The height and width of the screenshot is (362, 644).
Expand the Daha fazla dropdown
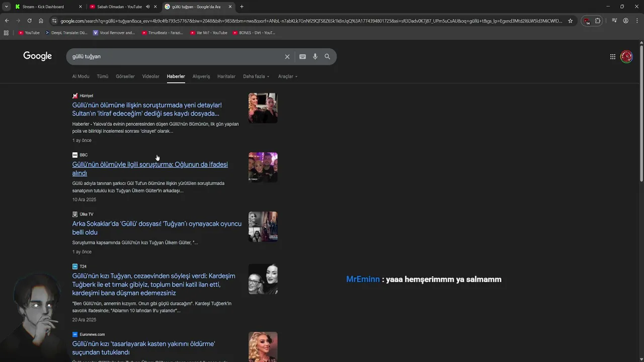[256, 76]
